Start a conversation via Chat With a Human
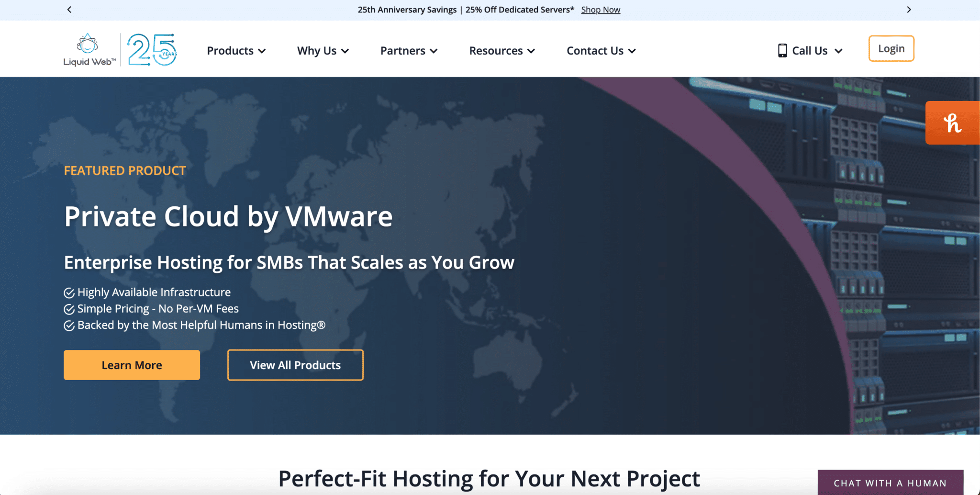 click(x=891, y=483)
